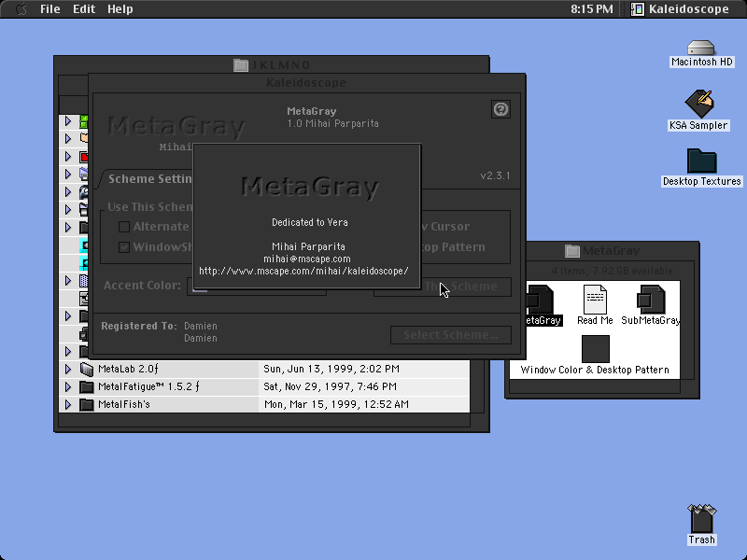Click the MetaLab 2.0ƒ folder icon
Screen dimensions: 747x560
(87, 369)
